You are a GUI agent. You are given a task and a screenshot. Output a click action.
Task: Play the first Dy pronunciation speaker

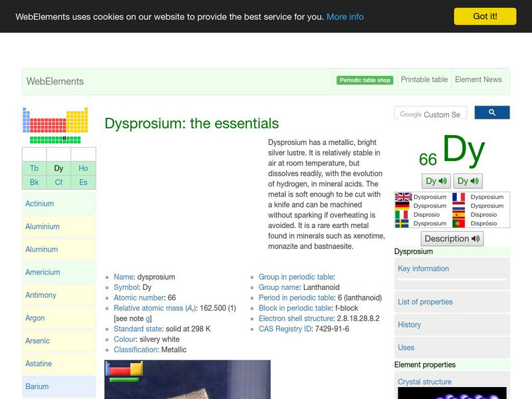pos(436,180)
